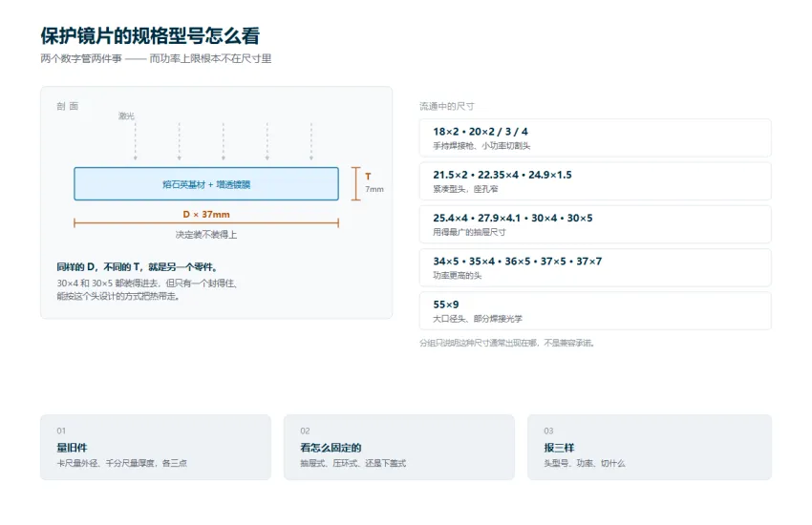Viewport: 812px width, 525px height.
Task: Click the text 紧凑型头，座孔窄
Action: point(465,189)
